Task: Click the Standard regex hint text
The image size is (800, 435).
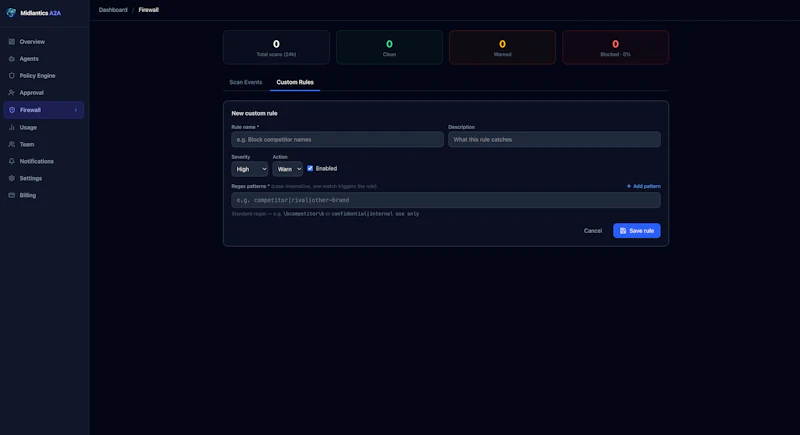Action: 325,214
